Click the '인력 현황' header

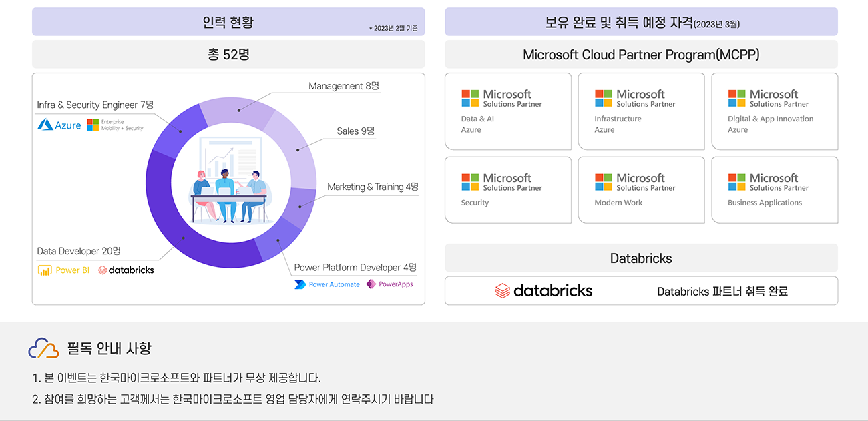pyautogui.click(x=228, y=22)
